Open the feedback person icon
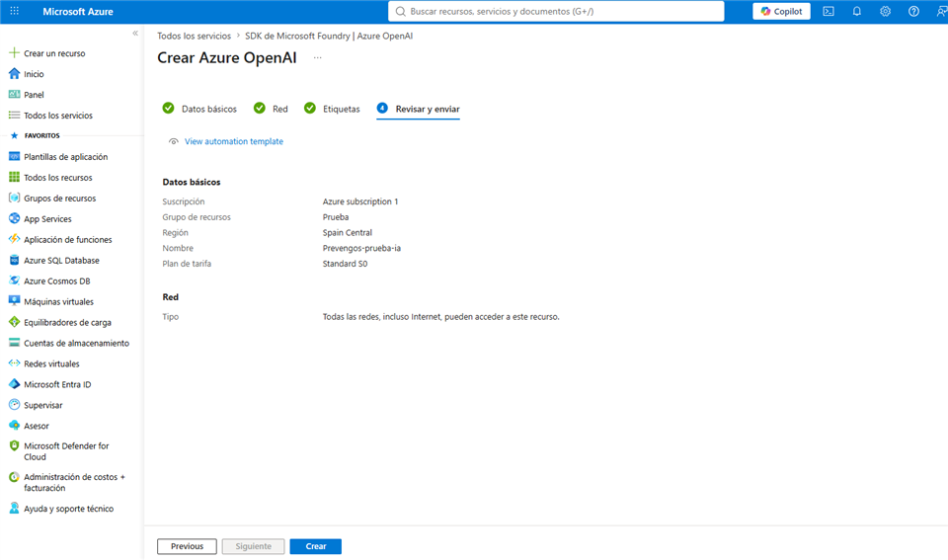 coord(941,11)
